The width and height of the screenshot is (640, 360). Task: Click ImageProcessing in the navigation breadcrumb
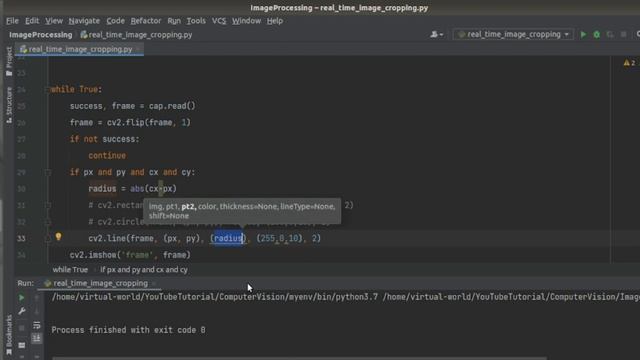pyautogui.click(x=41, y=35)
